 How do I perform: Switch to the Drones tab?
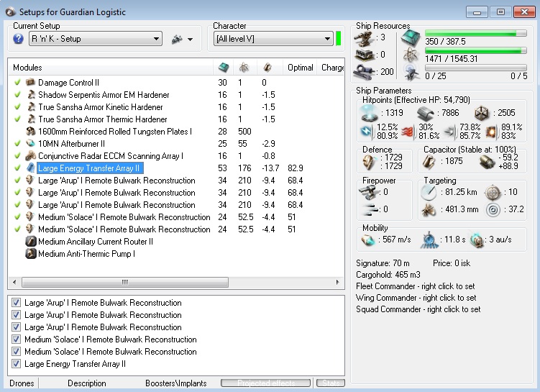tap(22, 383)
